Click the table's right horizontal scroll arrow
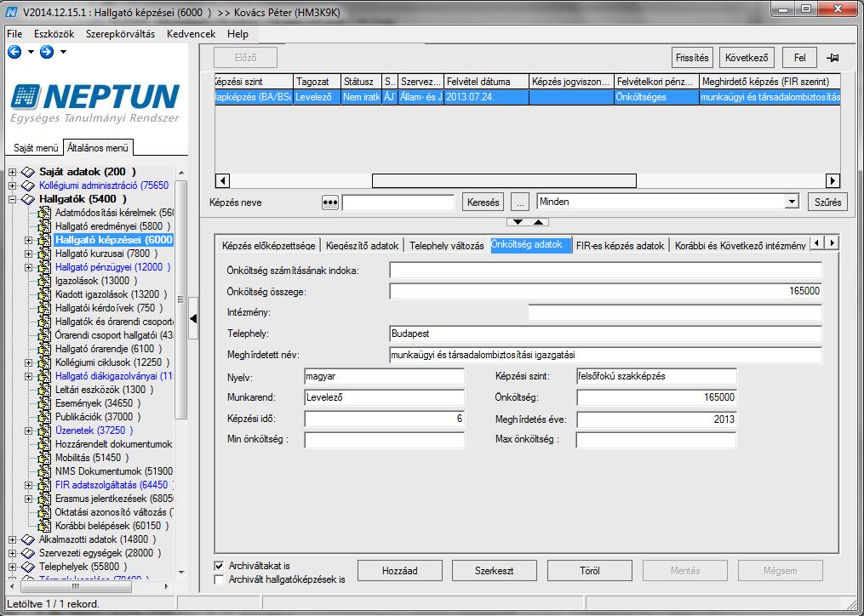Viewport: 864px width, 616px height. click(833, 180)
